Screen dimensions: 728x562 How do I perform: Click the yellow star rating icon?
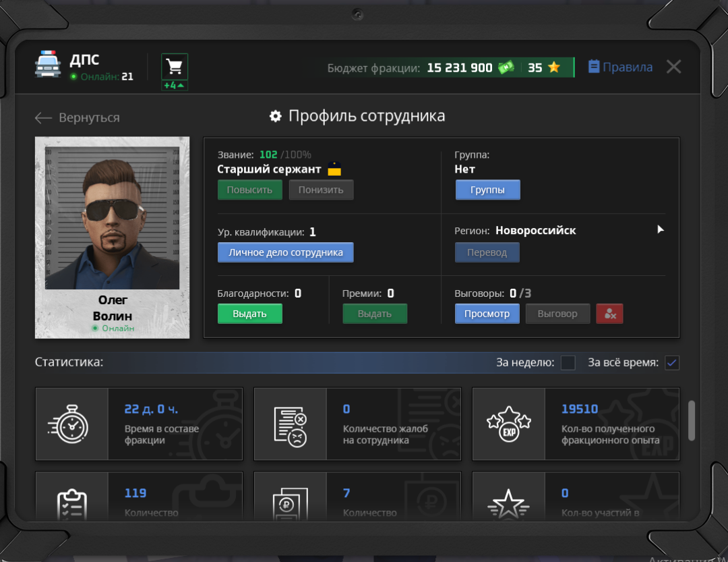[554, 67]
